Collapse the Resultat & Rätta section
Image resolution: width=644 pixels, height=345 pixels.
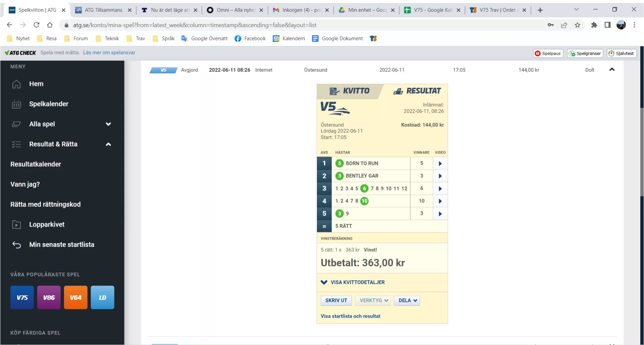(x=108, y=144)
